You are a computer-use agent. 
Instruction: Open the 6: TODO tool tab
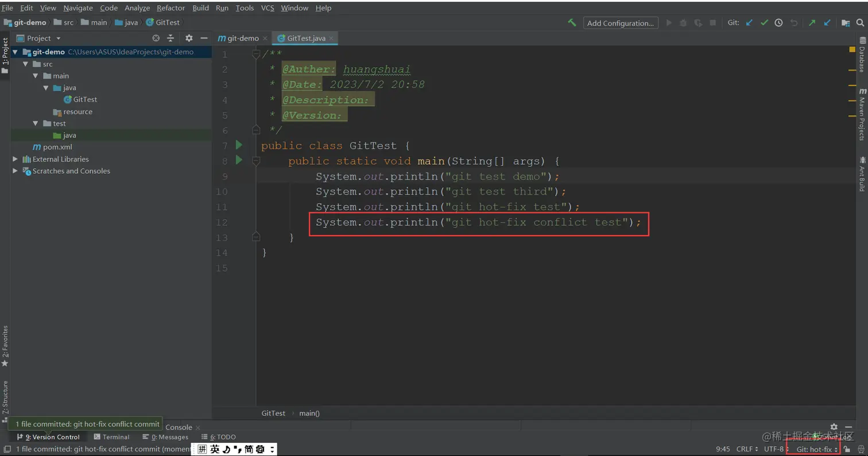click(218, 437)
